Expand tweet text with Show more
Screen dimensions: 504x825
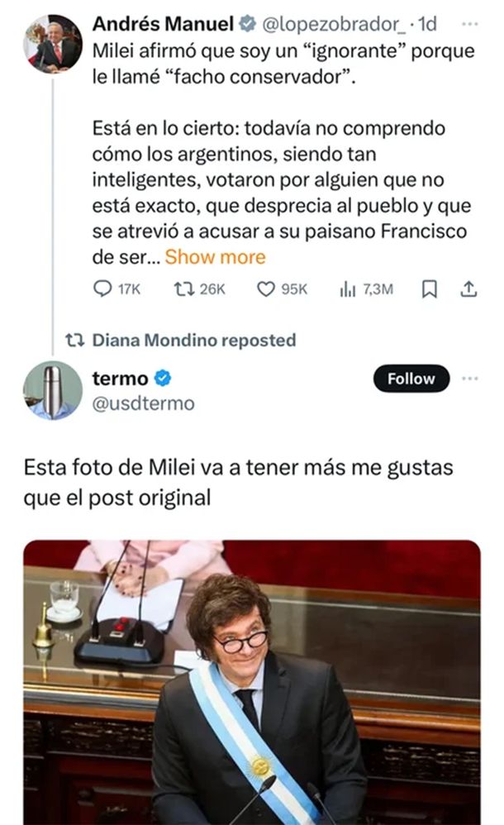[x=215, y=256]
